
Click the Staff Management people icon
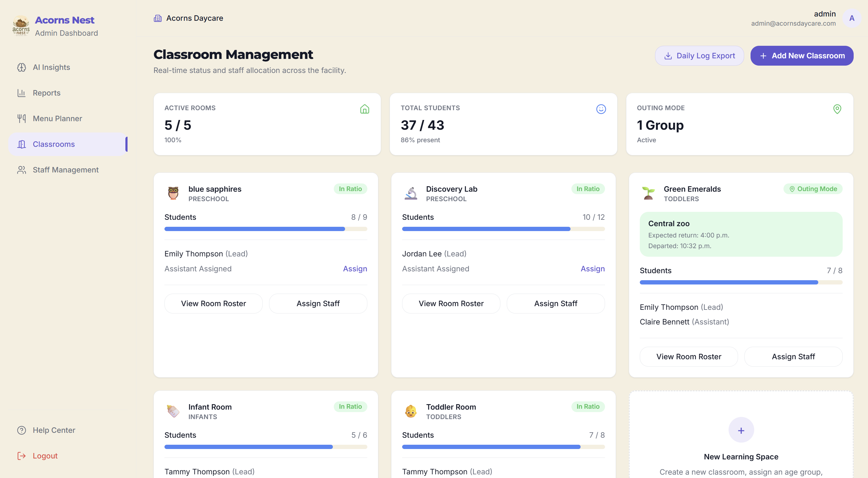pyautogui.click(x=22, y=170)
